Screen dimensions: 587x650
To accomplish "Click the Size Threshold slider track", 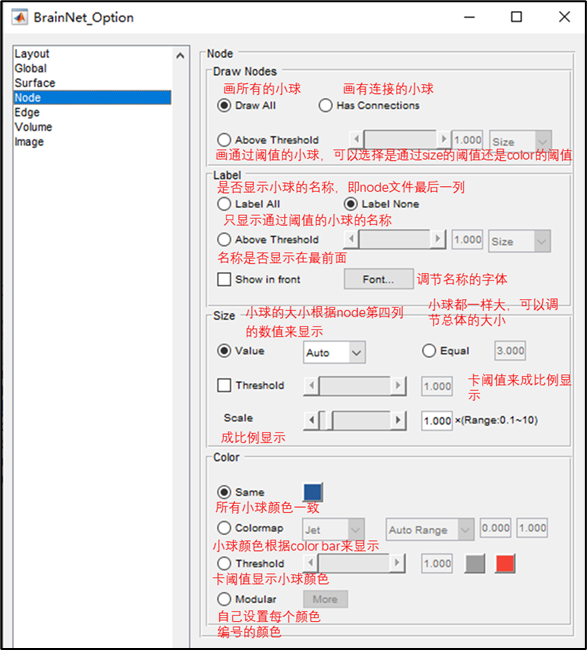I will pos(354,386).
